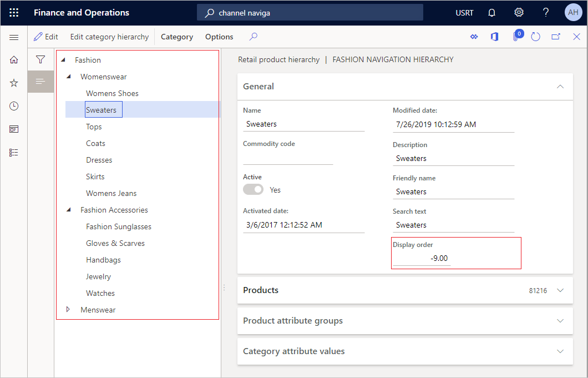Expand the hamburger navigation pane icon
This screenshot has height=378, width=588.
point(14,37)
